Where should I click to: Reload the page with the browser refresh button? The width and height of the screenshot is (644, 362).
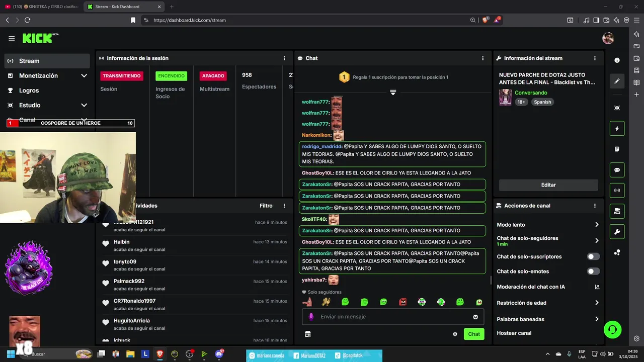point(27,20)
